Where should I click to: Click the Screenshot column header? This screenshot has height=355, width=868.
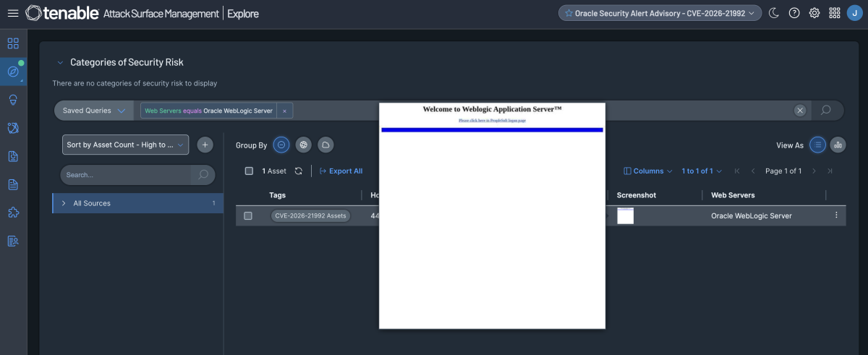(x=637, y=195)
